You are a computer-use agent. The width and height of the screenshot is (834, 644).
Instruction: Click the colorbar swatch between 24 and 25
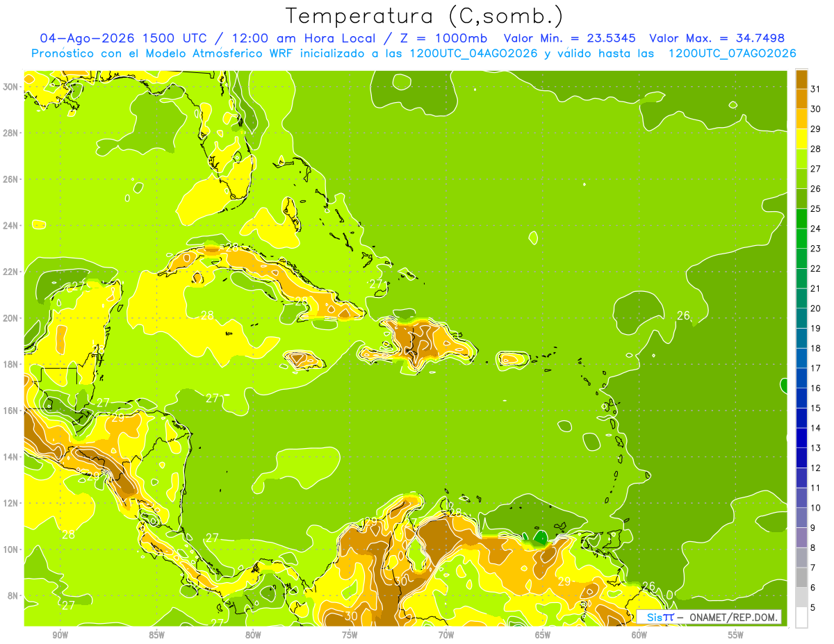(x=801, y=218)
